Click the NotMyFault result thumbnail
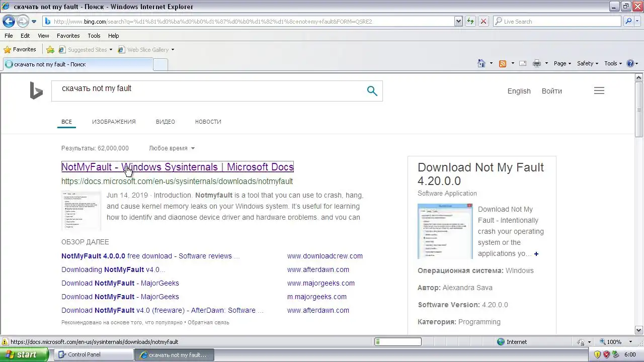This screenshot has height=362, width=644. [x=81, y=211]
